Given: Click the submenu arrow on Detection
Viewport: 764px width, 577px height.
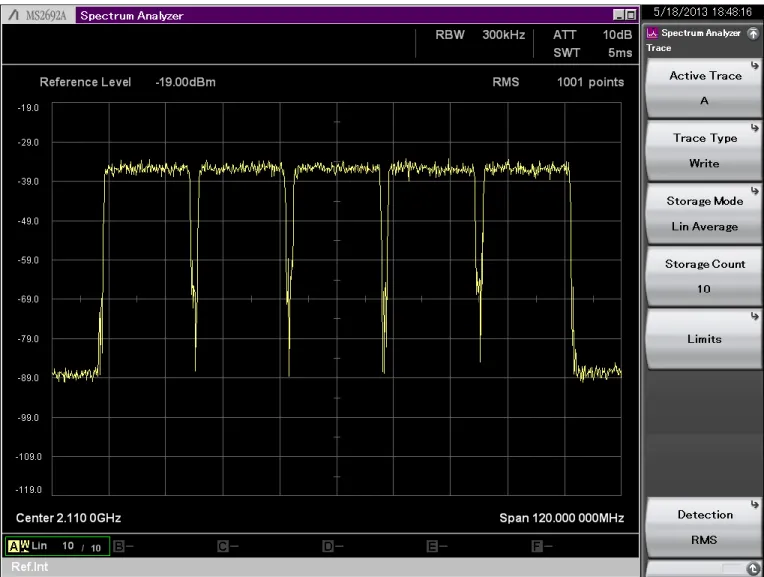Looking at the screenshot, I should pos(755,504).
